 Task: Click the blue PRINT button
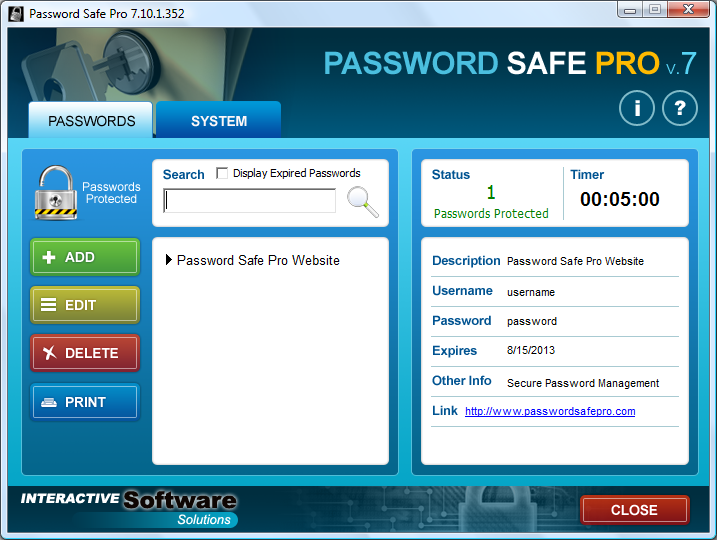tap(85, 402)
